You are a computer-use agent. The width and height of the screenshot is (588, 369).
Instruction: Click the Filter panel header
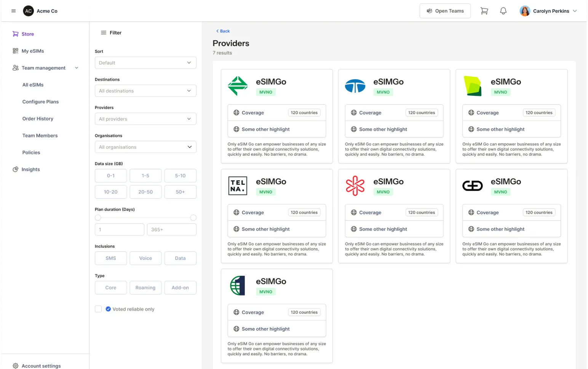pyautogui.click(x=111, y=33)
